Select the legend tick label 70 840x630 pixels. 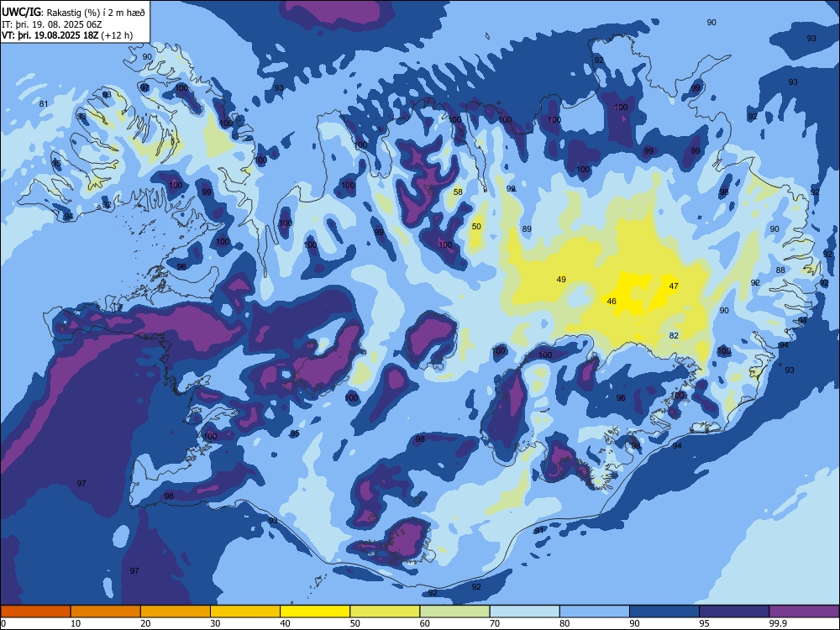pyautogui.click(x=495, y=623)
